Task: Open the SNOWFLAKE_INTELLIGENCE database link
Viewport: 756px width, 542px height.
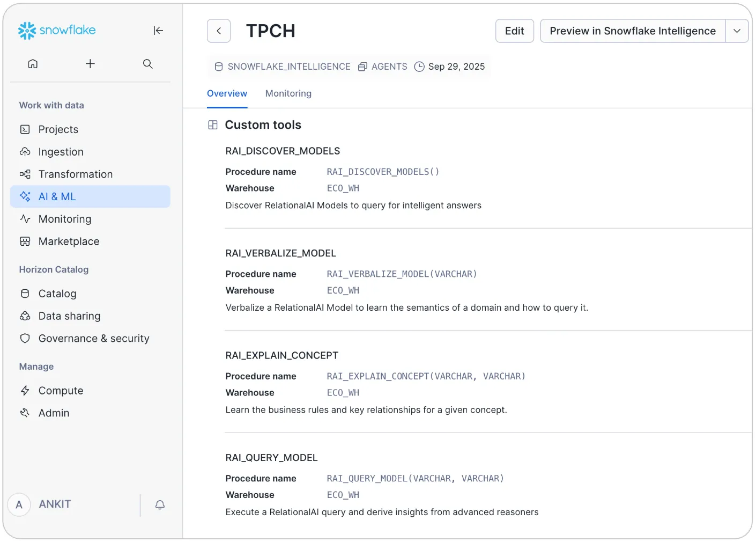Action: point(288,67)
